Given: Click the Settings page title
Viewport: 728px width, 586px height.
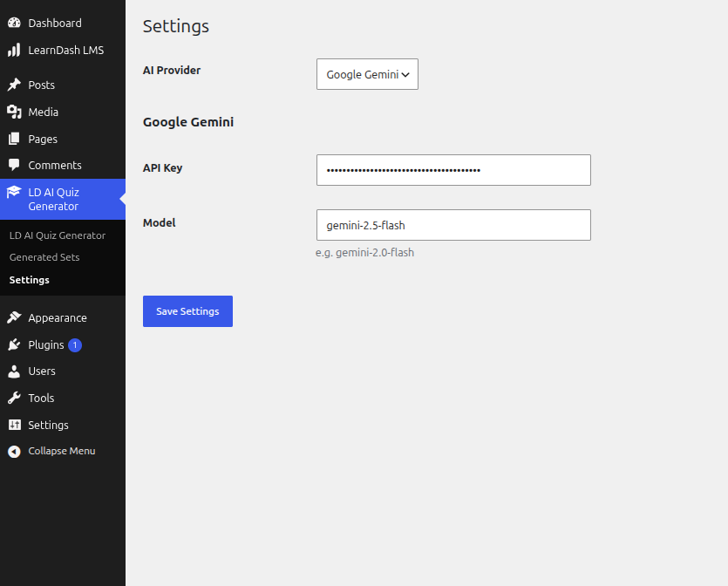Looking at the screenshot, I should (176, 26).
